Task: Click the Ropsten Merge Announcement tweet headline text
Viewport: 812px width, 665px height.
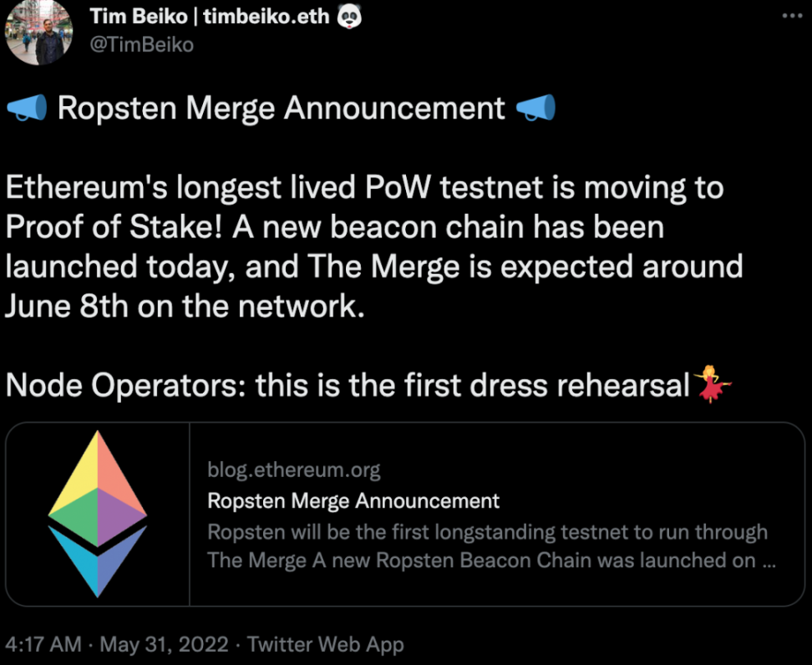Action: pos(281,109)
